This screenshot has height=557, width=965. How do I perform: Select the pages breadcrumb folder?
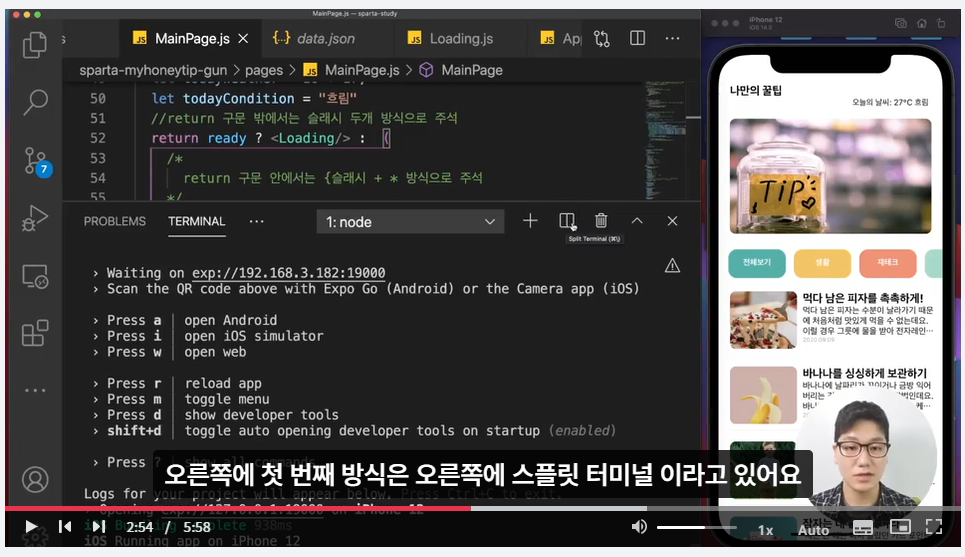[263, 70]
